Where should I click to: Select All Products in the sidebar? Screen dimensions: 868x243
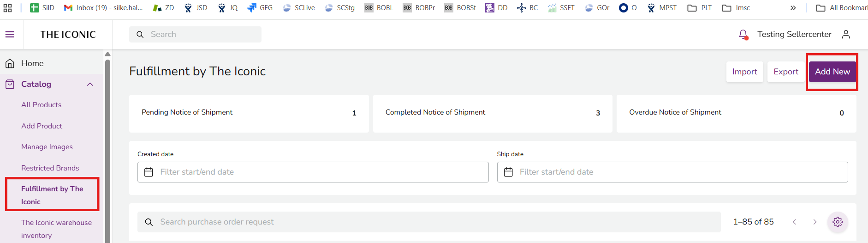41,105
